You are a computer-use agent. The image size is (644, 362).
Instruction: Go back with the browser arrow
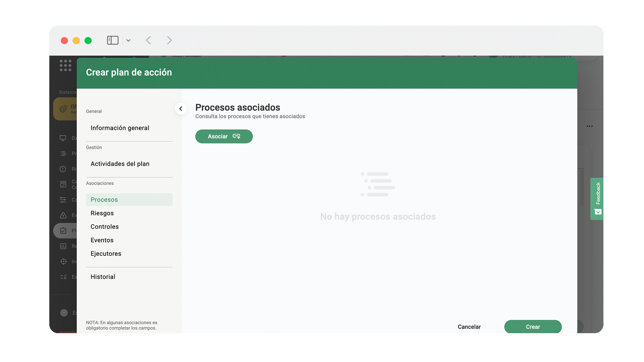pos(149,40)
